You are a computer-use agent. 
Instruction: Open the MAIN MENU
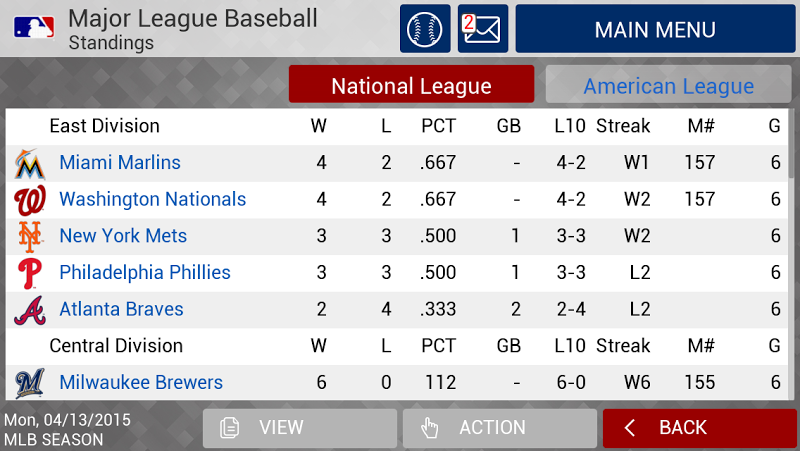pos(655,29)
